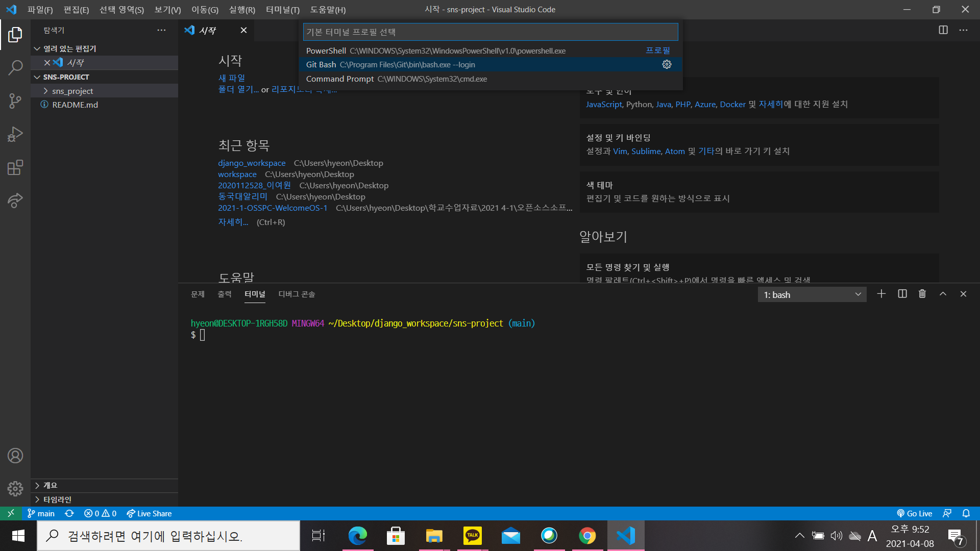
Task: Open the django_workspace recent link
Action: pyautogui.click(x=252, y=163)
